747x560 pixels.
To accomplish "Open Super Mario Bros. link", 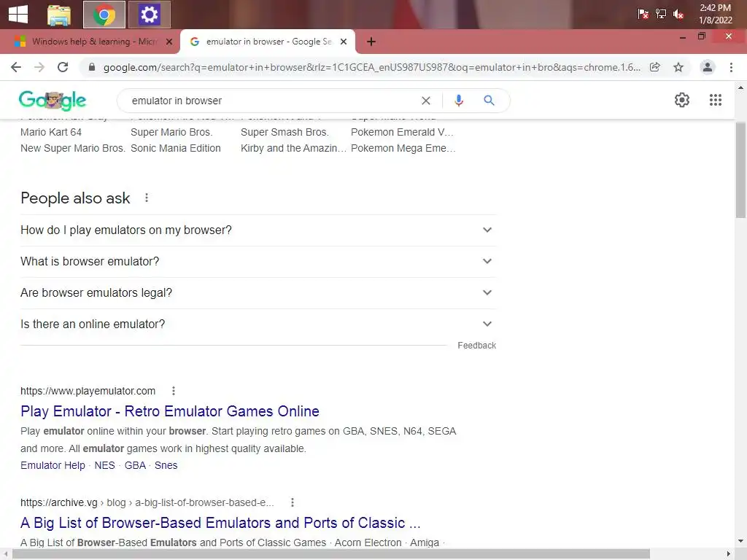I will 171,132.
